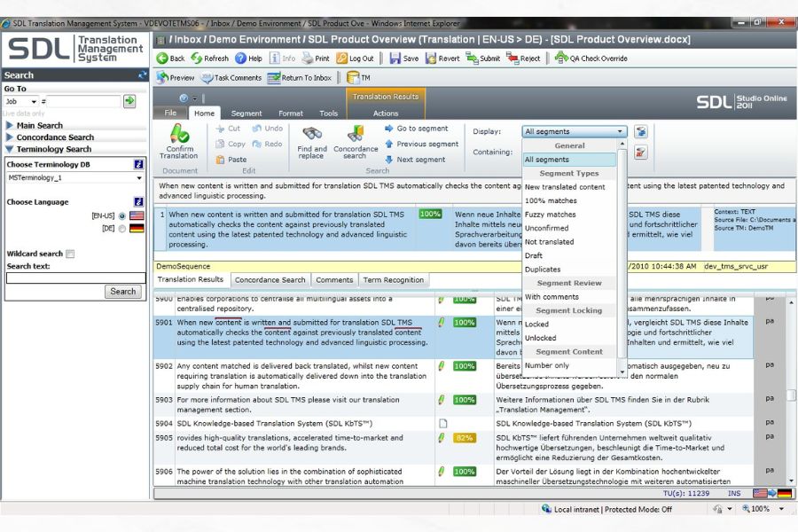Open the Term Recognition tab
Viewport: 798px width, 532px height.
tap(393, 280)
